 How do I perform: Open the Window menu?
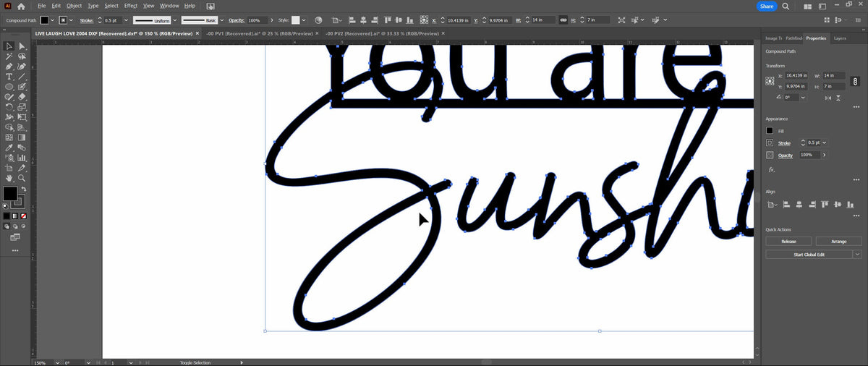169,6
